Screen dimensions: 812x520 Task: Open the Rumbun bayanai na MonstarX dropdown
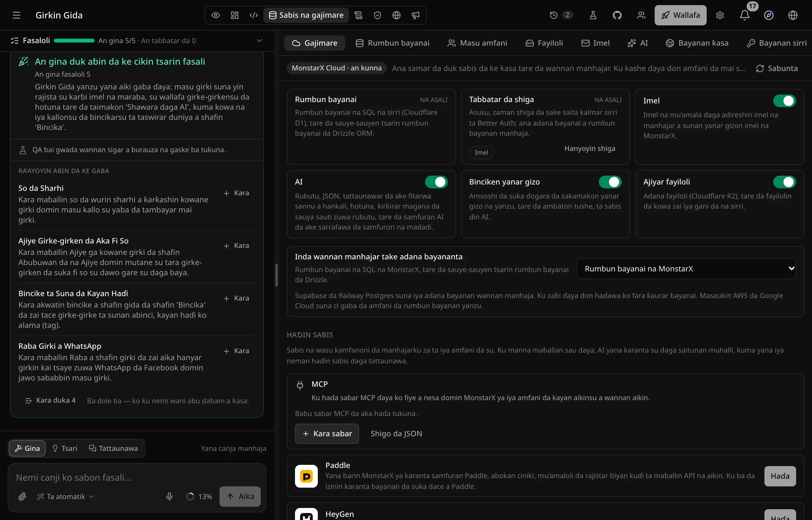click(x=686, y=269)
